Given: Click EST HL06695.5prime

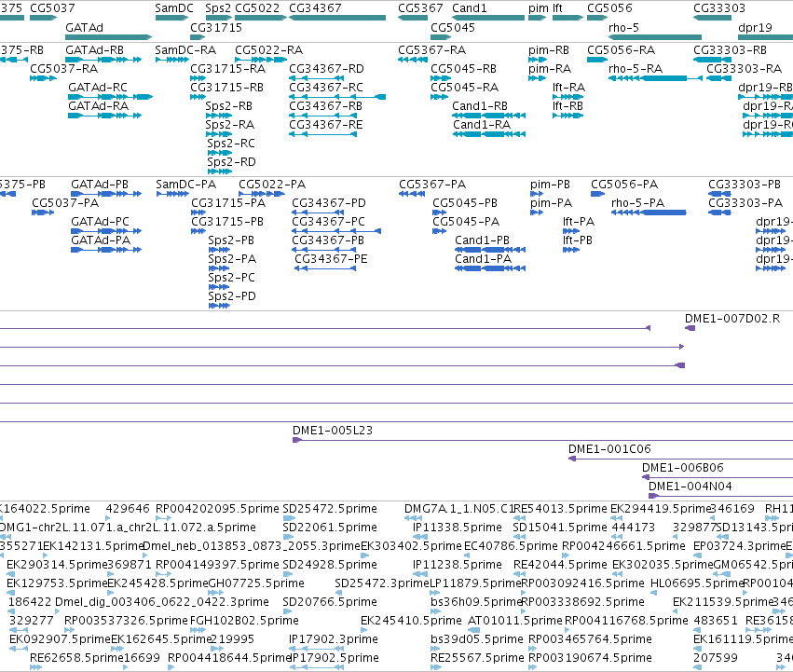Looking at the screenshot, I should [x=653, y=593].
